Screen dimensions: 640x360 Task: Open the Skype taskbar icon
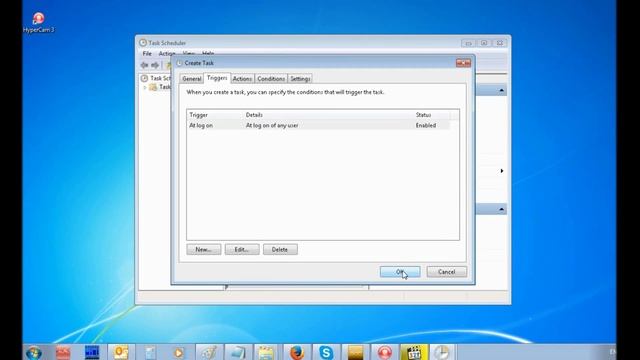[x=326, y=352]
